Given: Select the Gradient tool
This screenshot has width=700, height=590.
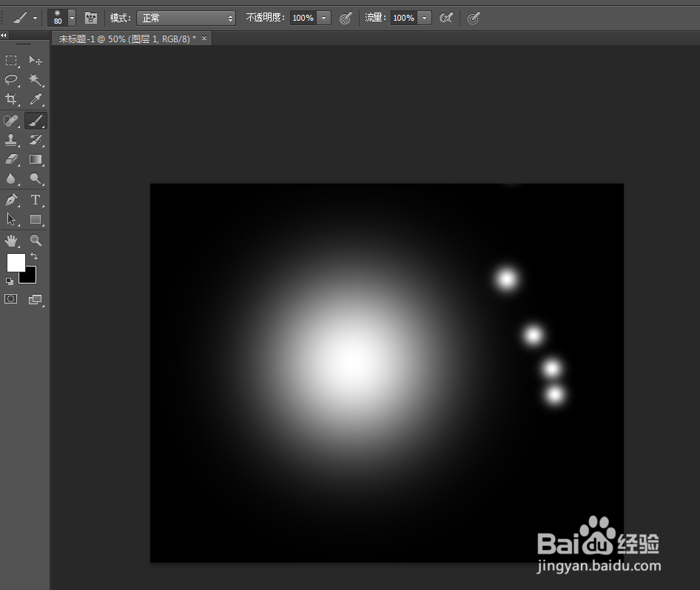Looking at the screenshot, I should (36, 159).
